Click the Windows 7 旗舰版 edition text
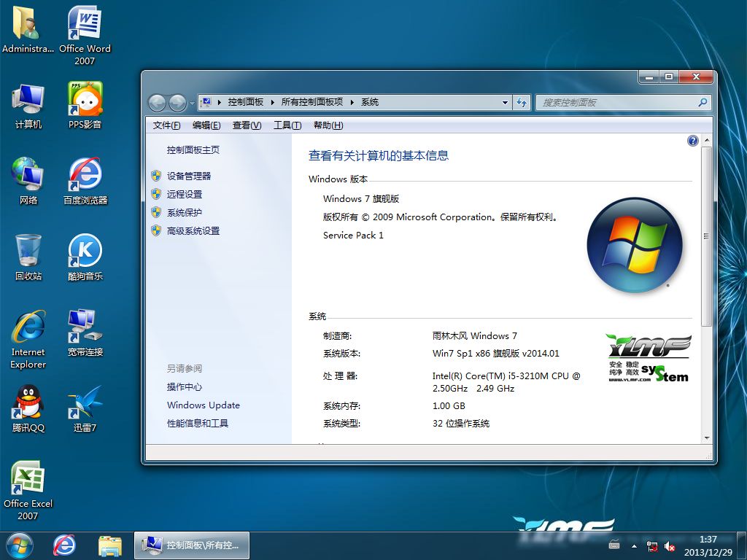The image size is (747, 560). click(x=360, y=199)
